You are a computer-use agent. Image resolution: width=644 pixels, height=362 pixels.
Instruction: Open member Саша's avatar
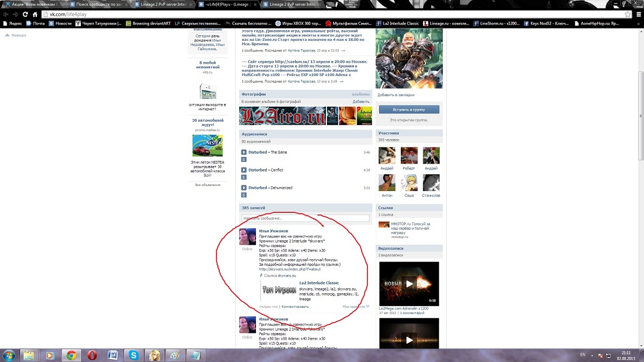409,183
